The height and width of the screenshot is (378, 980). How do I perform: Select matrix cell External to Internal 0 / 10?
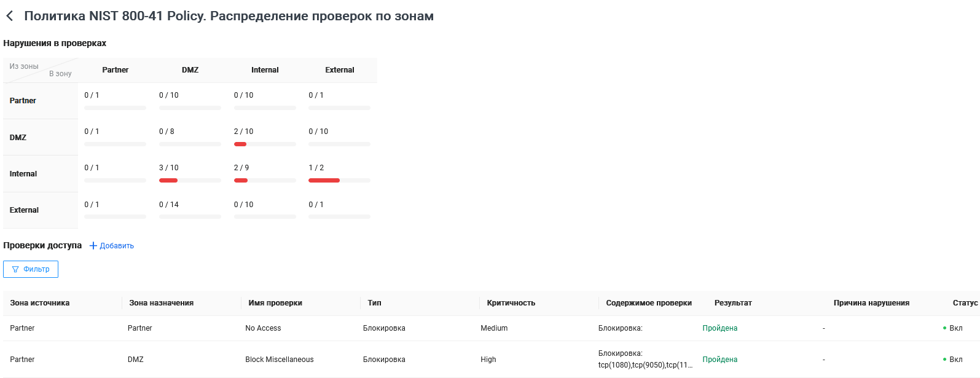click(265, 210)
